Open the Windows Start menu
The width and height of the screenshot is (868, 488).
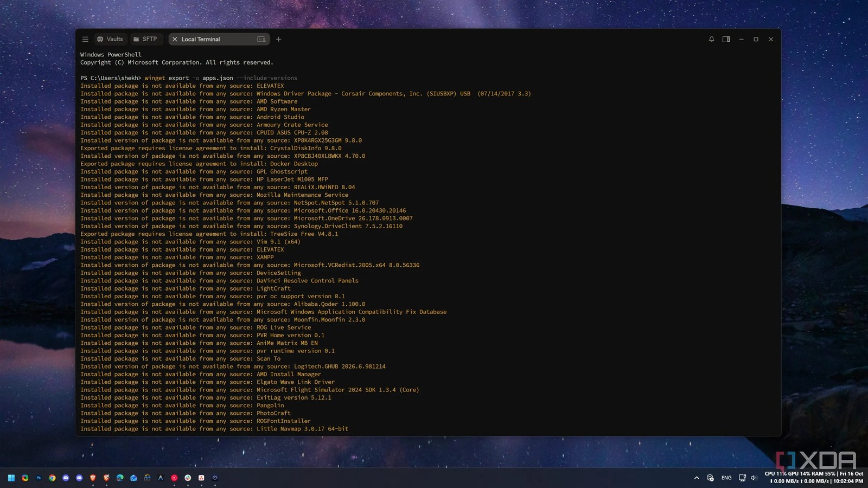(x=11, y=478)
